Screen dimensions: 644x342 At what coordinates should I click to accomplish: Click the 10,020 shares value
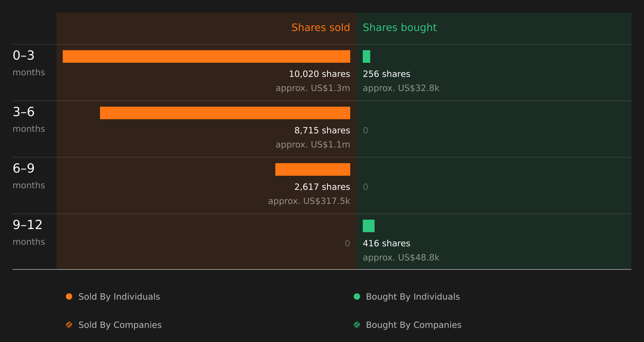tap(320, 74)
